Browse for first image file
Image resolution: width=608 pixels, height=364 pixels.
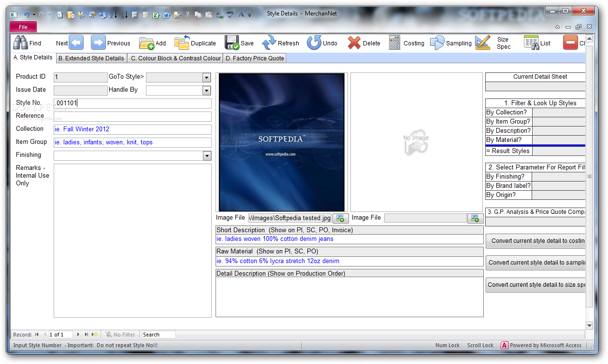(x=340, y=218)
